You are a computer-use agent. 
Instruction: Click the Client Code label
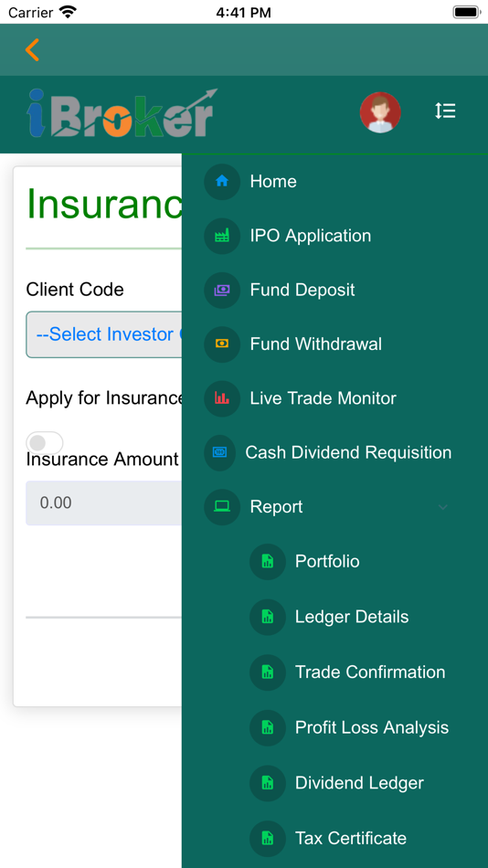pos(75,289)
